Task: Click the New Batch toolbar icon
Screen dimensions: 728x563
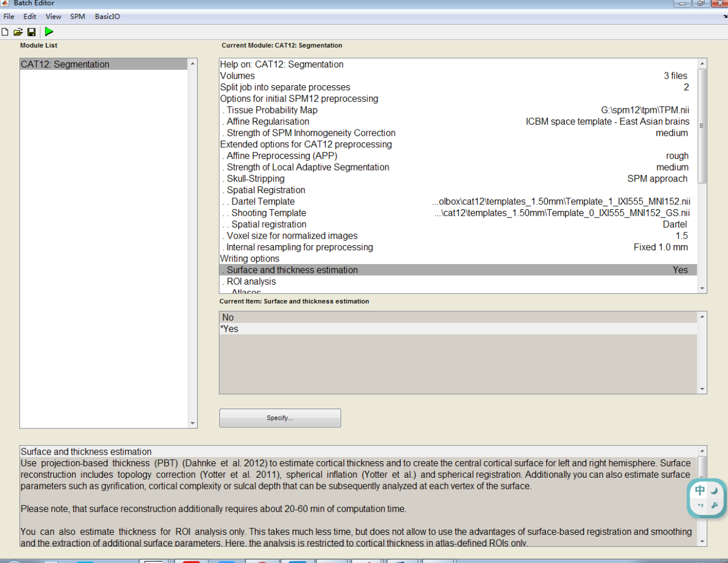Action: pyautogui.click(x=5, y=32)
